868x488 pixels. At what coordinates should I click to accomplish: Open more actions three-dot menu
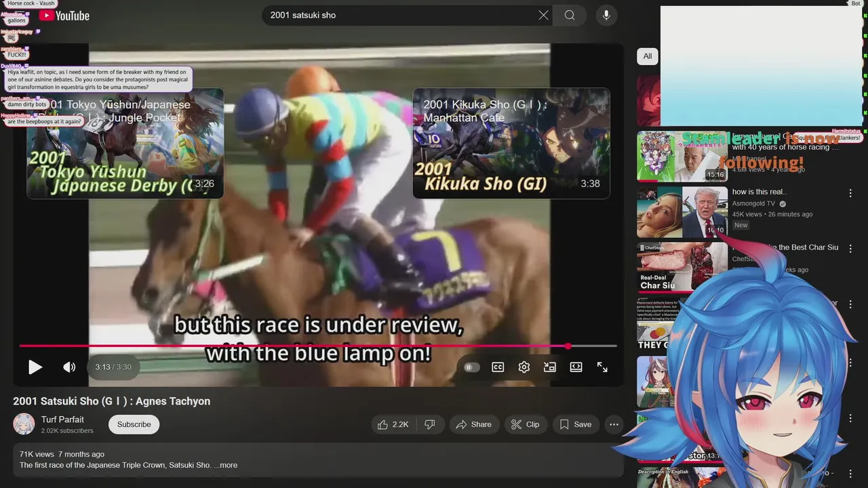614,424
